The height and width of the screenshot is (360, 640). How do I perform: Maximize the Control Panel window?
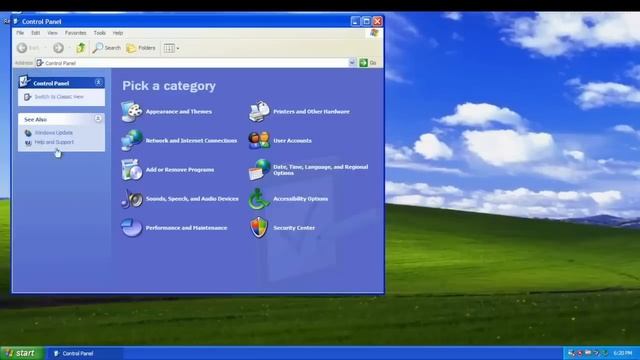367,21
